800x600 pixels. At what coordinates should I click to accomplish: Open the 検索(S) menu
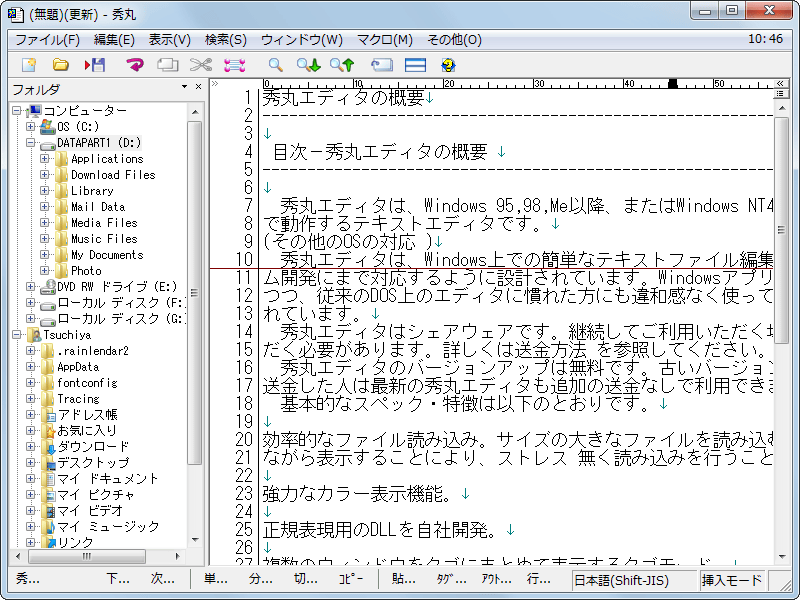point(226,39)
